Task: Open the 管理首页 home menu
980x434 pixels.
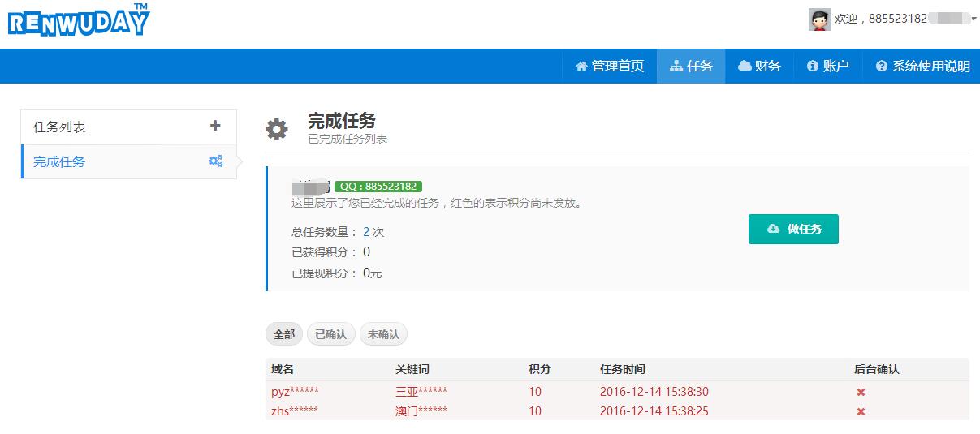Action: tap(609, 67)
